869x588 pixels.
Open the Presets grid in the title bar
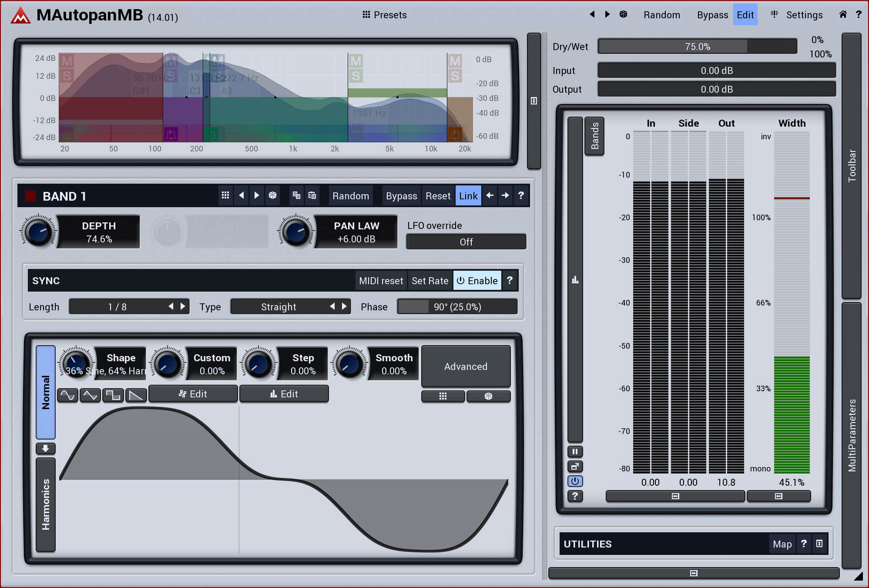point(384,15)
